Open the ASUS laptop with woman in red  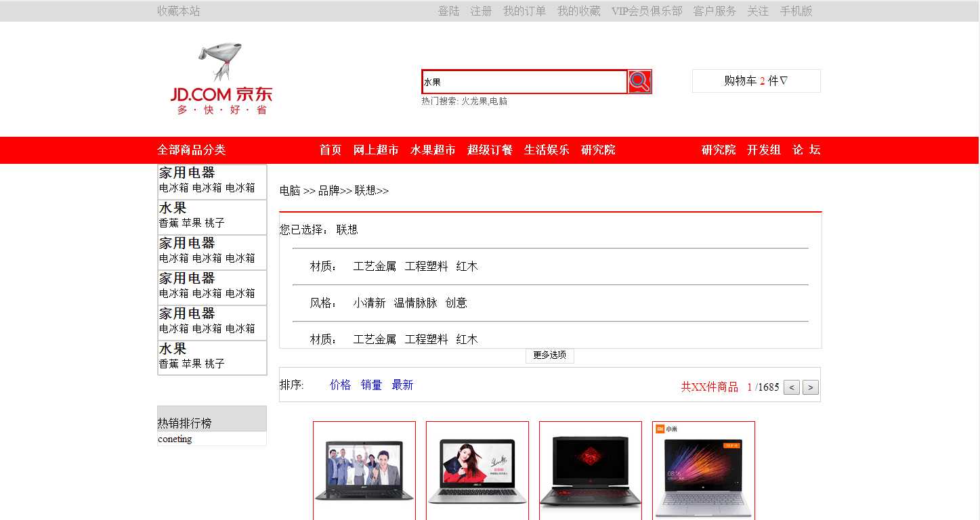(477, 471)
